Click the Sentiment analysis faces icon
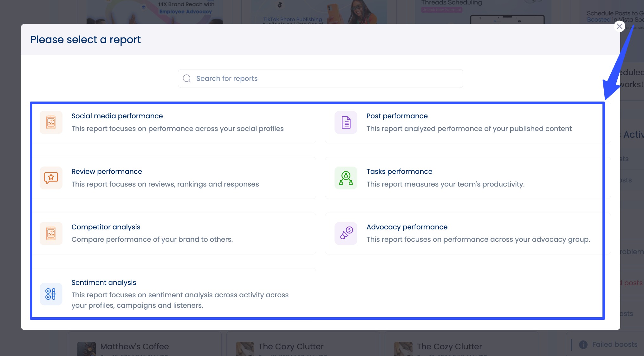Screen dimensions: 644x356 [x=51, y=294]
